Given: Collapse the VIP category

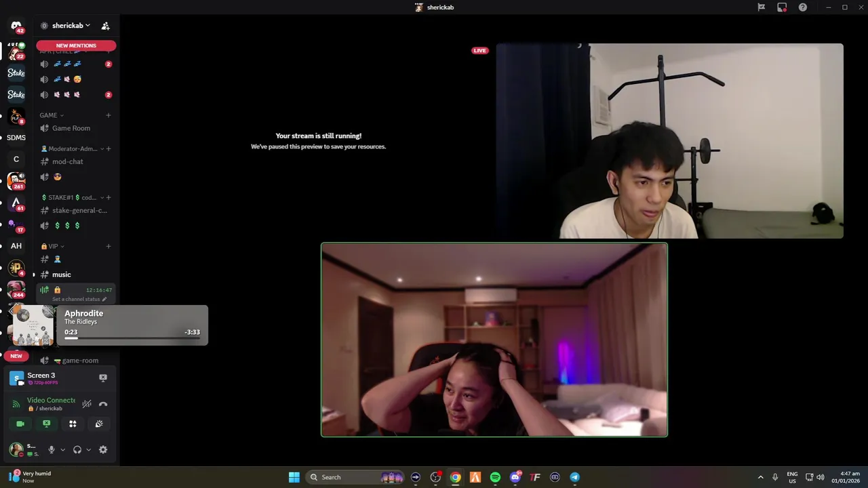Looking at the screenshot, I should pyautogui.click(x=52, y=246).
